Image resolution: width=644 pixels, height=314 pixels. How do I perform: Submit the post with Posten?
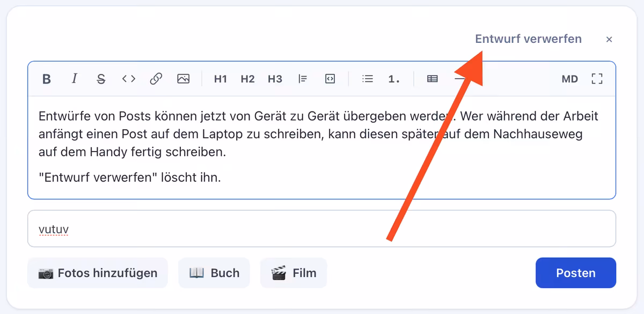click(x=576, y=273)
